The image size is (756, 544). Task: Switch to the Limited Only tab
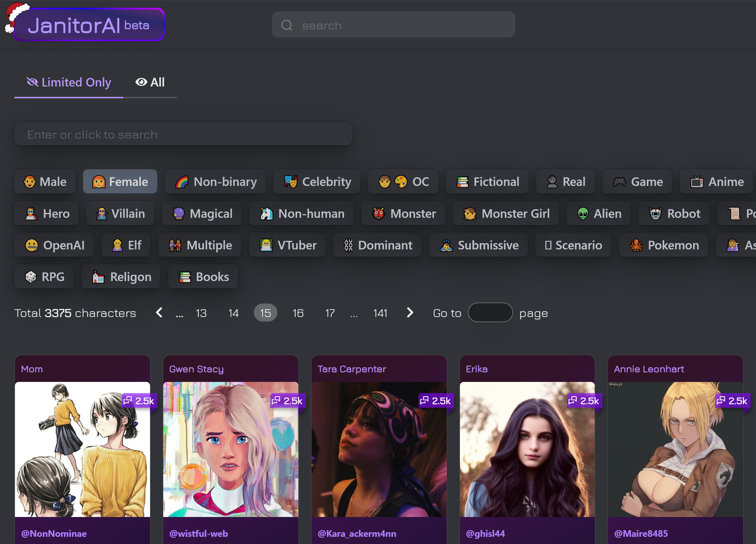tap(69, 82)
